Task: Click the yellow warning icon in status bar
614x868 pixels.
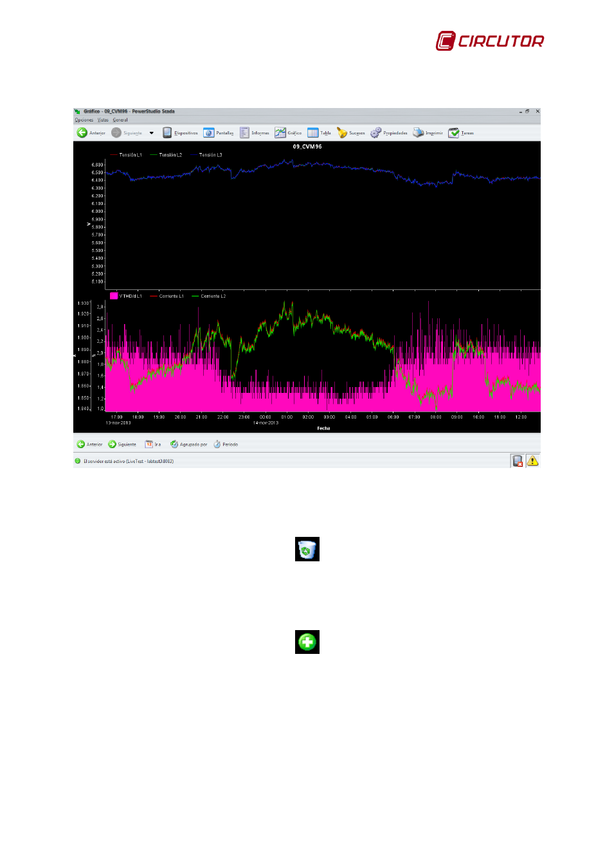Action: click(x=532, y=461)
